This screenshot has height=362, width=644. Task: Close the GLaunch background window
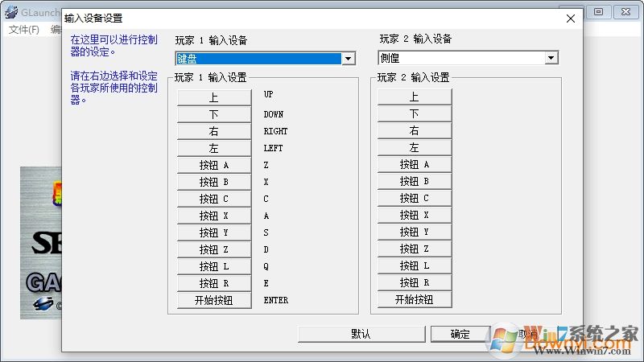[625, 12]
